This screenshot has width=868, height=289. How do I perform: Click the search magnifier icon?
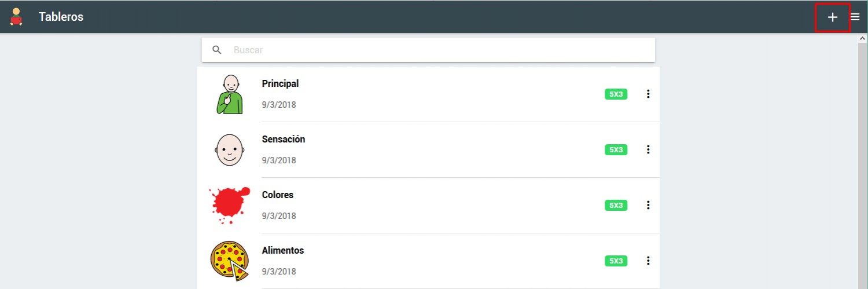click(217, 50)
